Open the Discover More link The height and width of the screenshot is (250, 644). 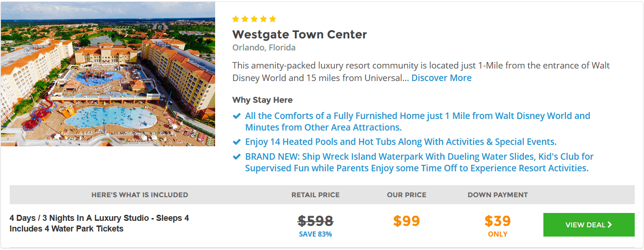pos(441,78)
